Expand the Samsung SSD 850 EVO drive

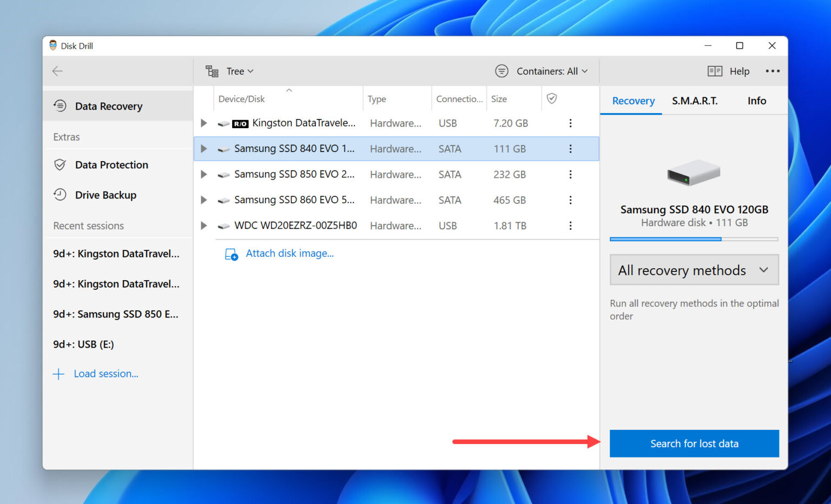pos(203,174)
